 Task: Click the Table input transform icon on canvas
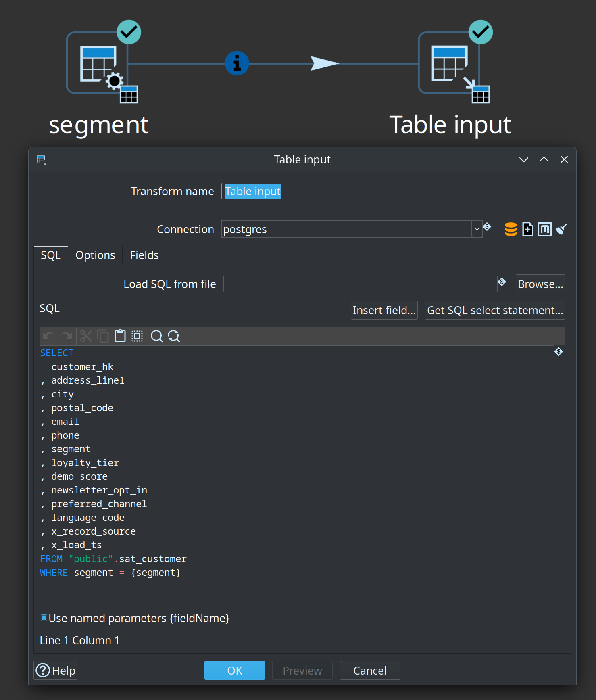[x=449, y=63]
